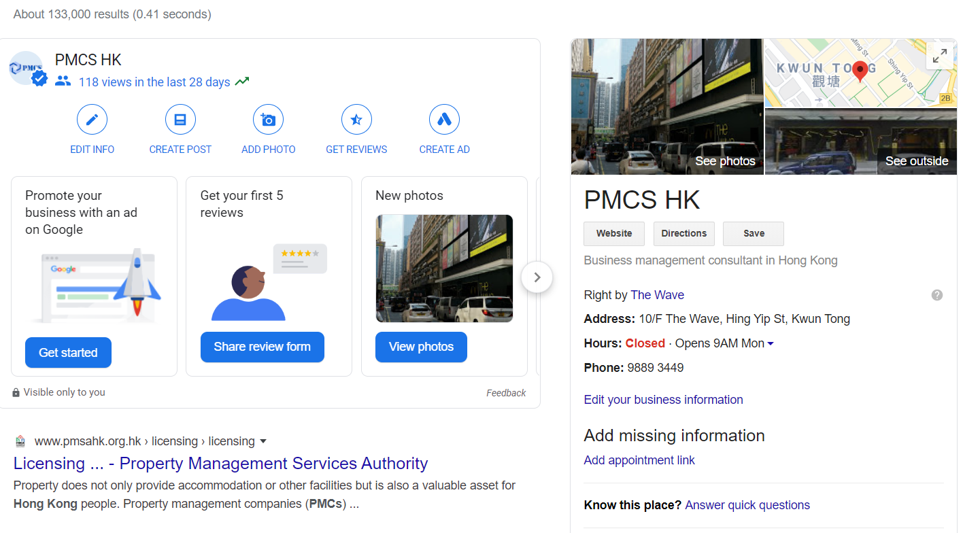Viewport: 980px width, 533px height.
Task: Click the CREATE AD label
Action: click(445, 150)
